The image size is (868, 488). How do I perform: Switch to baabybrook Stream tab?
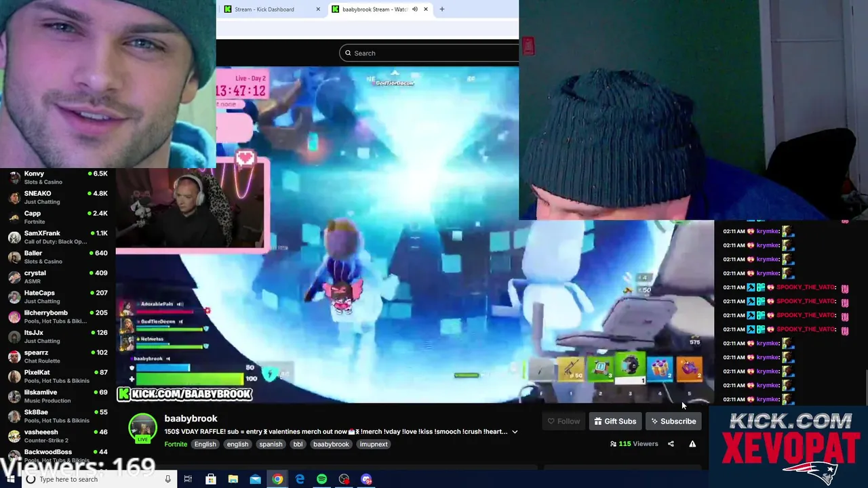380,9
